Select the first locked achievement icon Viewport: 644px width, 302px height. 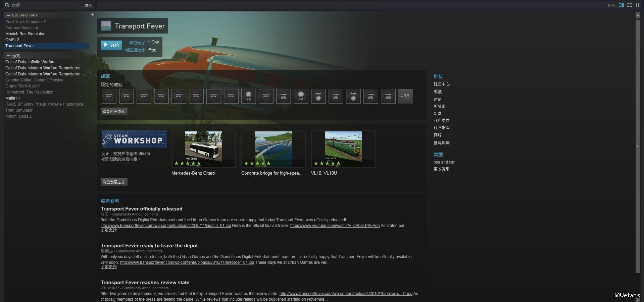pyautogui.click(x=109, y=96)
